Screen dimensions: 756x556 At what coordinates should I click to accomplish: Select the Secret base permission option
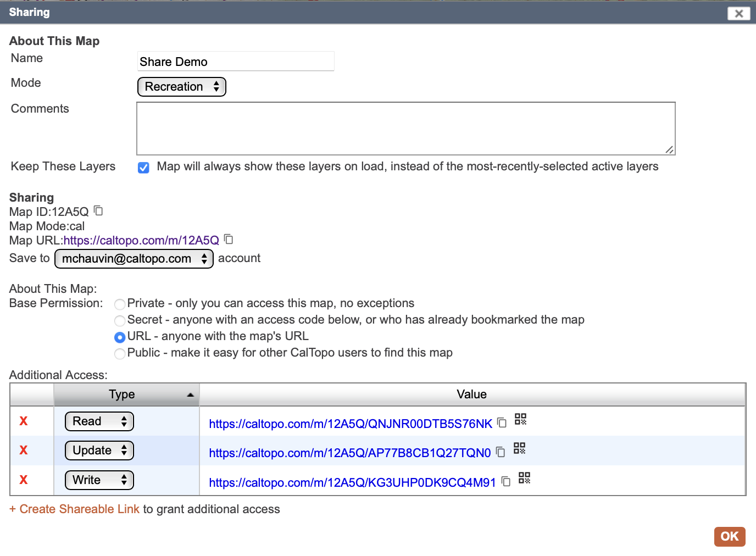[x=120, y=321]
